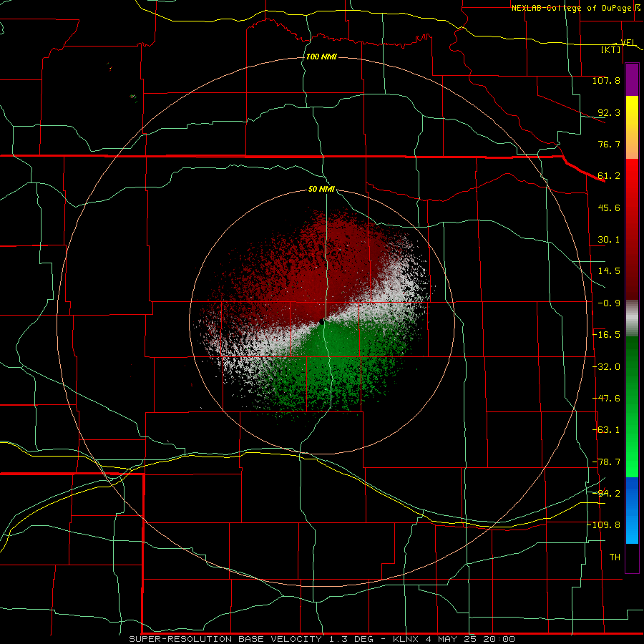Click the 107.8 velocity scale value
Viewport: 644px width, 644px height.
coord(606,80)
